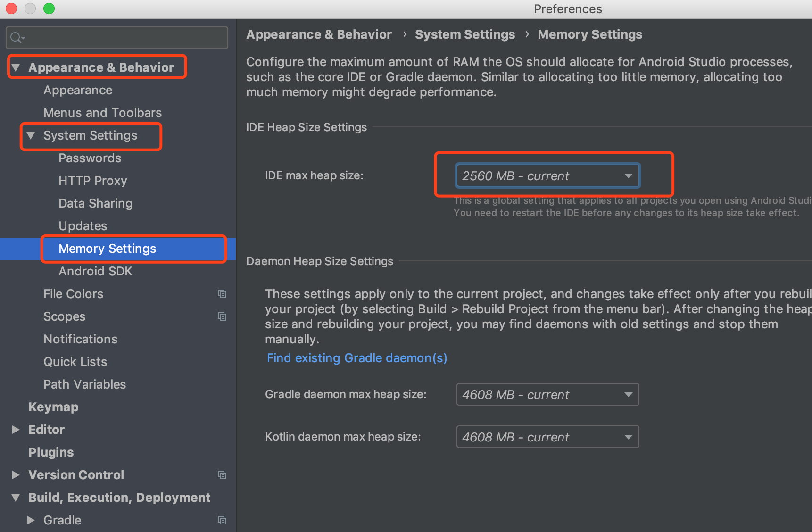Select Plugins in the sidebar
The width and height of the screenshot is (812, 532).
(51, 452)
